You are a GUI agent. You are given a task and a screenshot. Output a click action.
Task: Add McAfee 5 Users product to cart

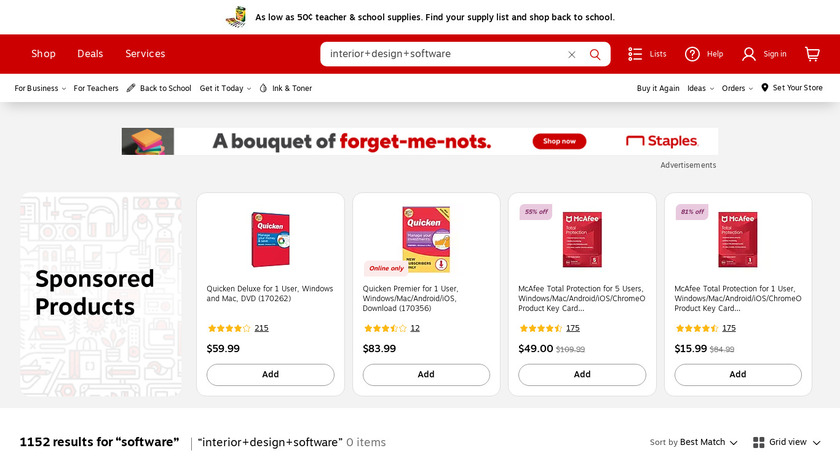(x=582, y=375)
